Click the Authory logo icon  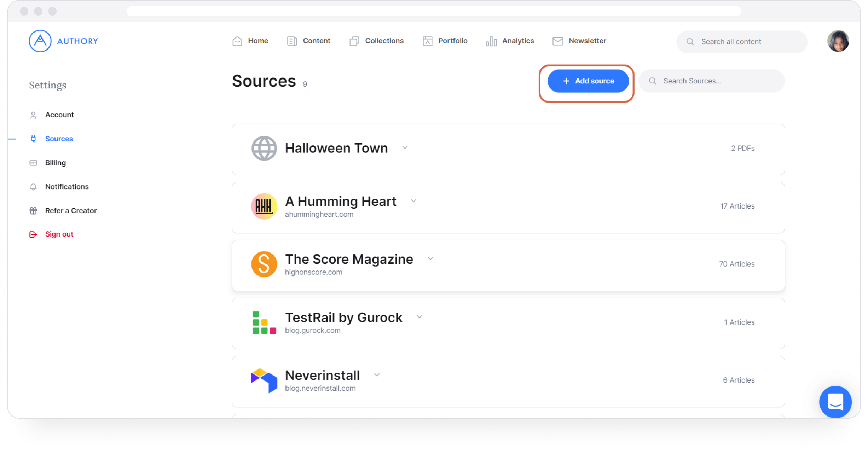point(37,41)
